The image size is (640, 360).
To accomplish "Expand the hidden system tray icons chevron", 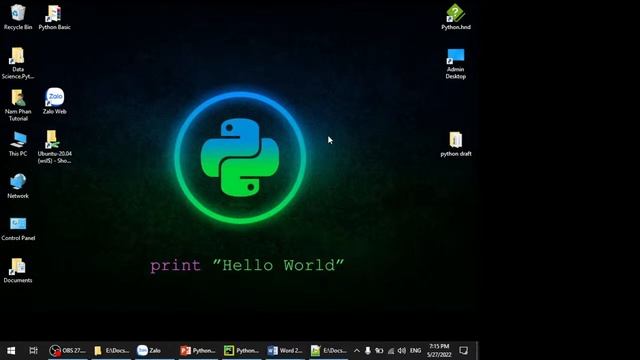I will [356, 351].
